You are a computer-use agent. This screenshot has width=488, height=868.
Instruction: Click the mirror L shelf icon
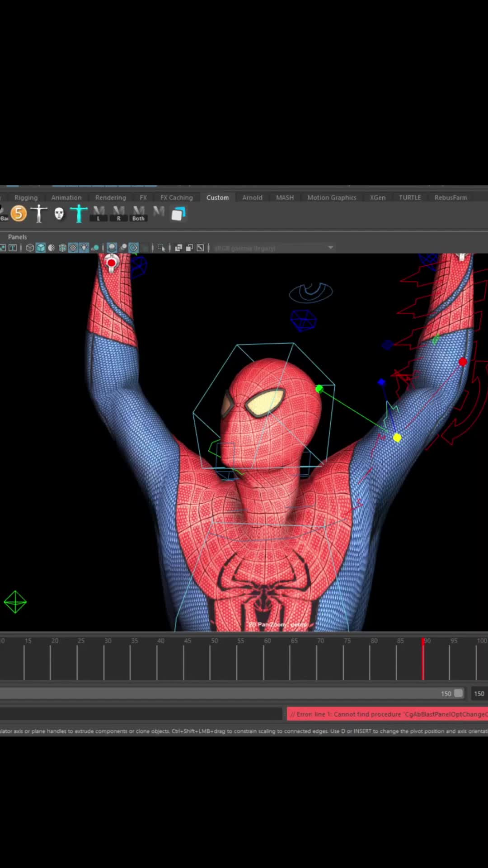tap(99, 213)
